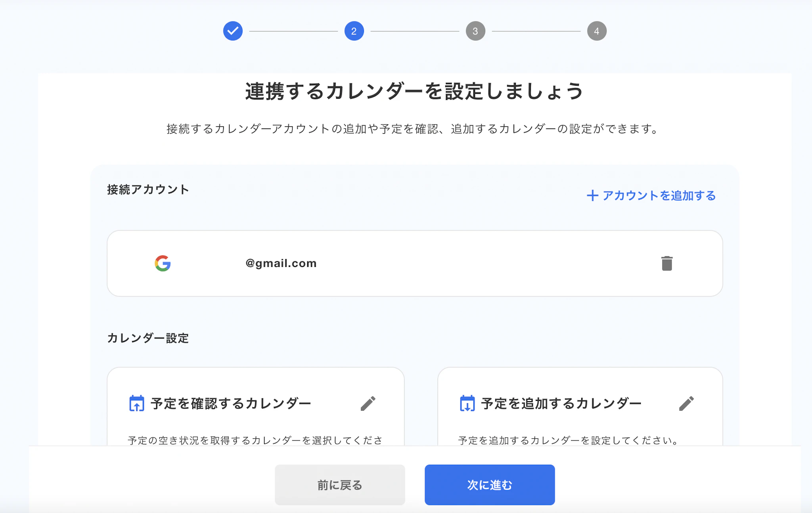Screen dimensions: 812x513
Task: Click the calendar download icon beside 予定を追加するカレンダー
Action: pos(467,404)
